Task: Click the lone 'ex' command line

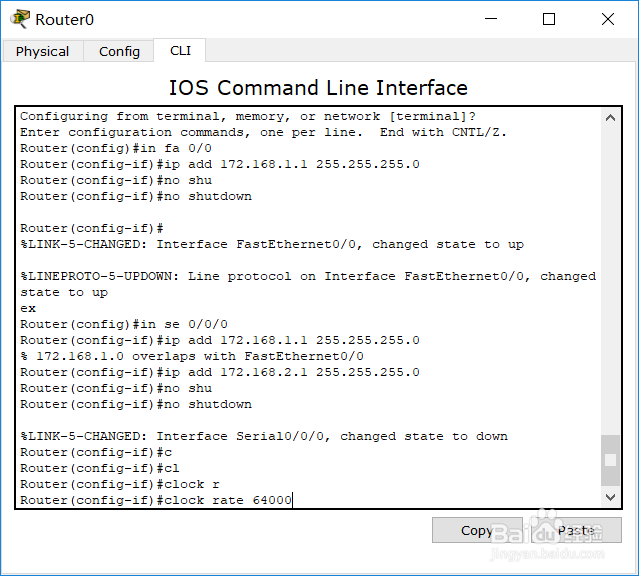Action: [x=28, y=308]
